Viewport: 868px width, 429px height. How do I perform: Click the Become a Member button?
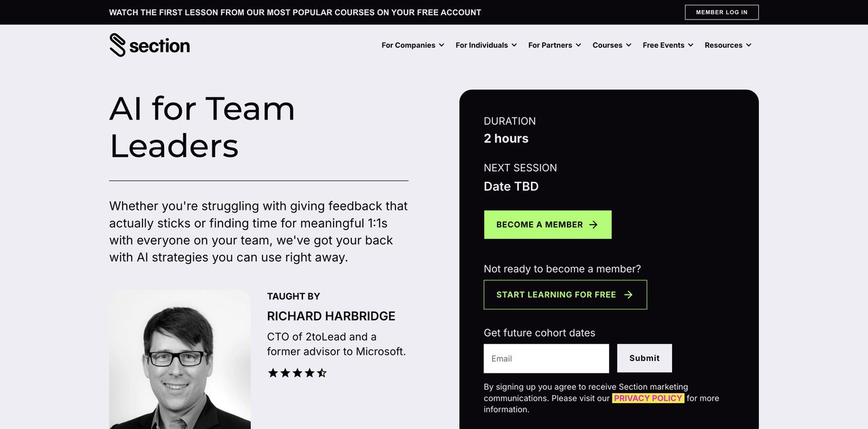point(547,224)
